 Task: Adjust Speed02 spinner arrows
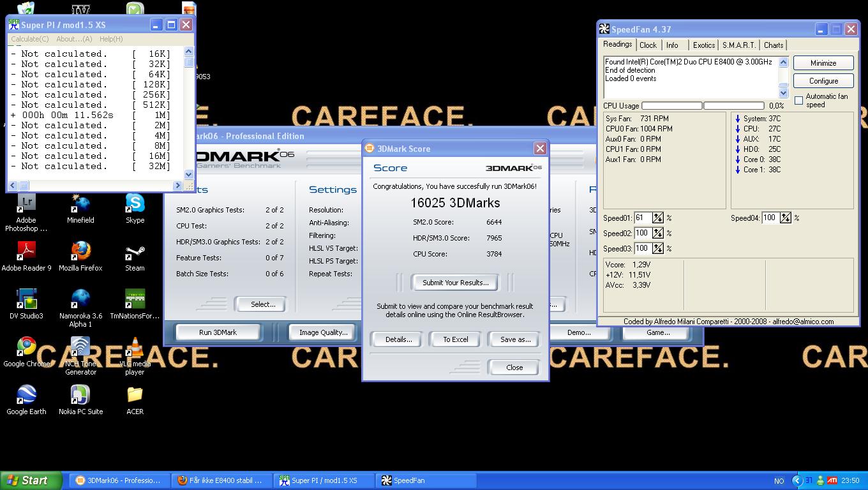tap(658, 233)
